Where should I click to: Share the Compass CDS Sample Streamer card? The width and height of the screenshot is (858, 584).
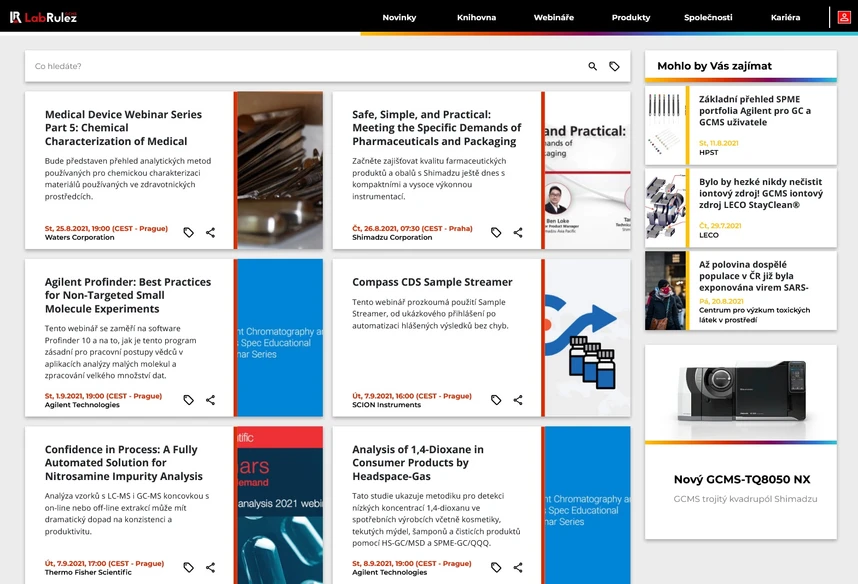point(518,400)
